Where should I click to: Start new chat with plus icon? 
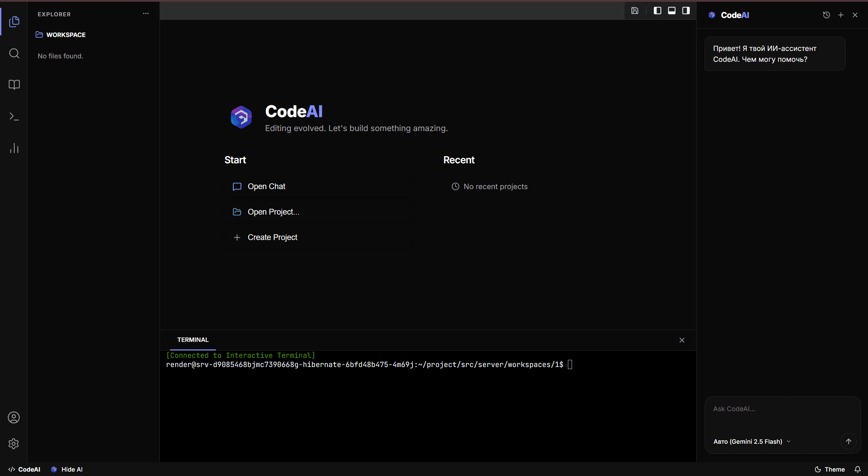click(x=841, y=15)
